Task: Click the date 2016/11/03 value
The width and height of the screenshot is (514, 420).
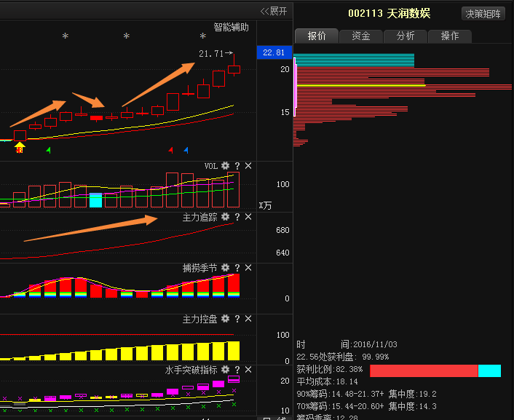Action: (376, 344)
